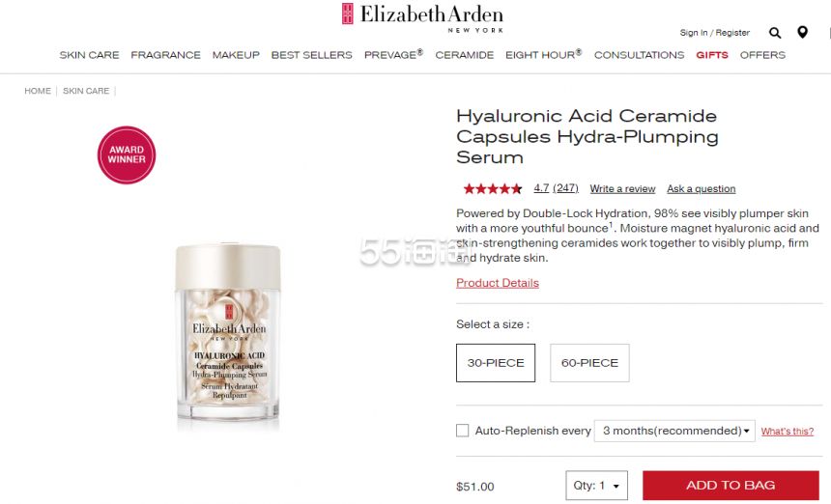Click the Elizabeth Arden logo
831x504 pixels.
click(422, 18)
